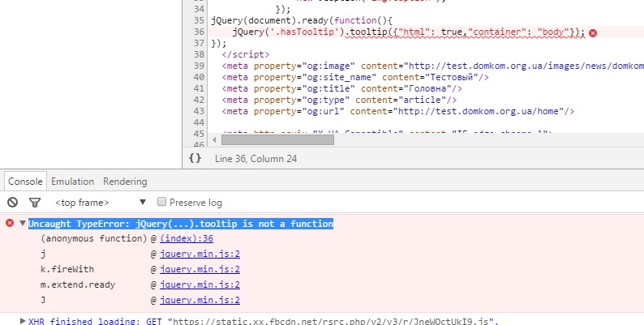Screen dimensions: 644x325
Task: Switch to the Rendering tab
Action: pos(125,182)
